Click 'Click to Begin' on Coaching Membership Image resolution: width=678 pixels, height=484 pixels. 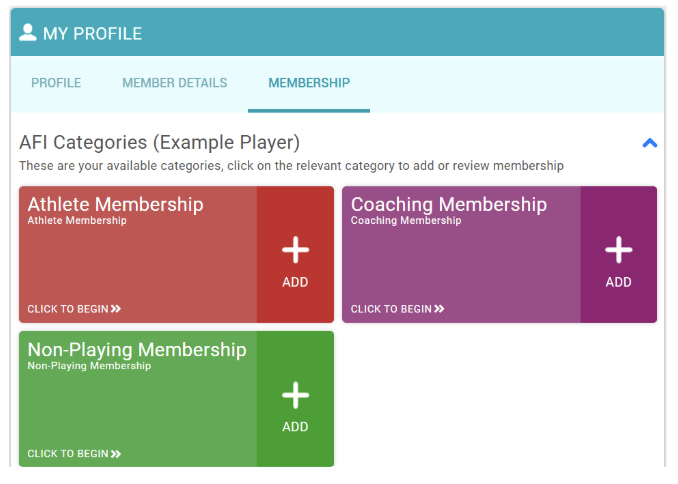[x=392, y=309]
